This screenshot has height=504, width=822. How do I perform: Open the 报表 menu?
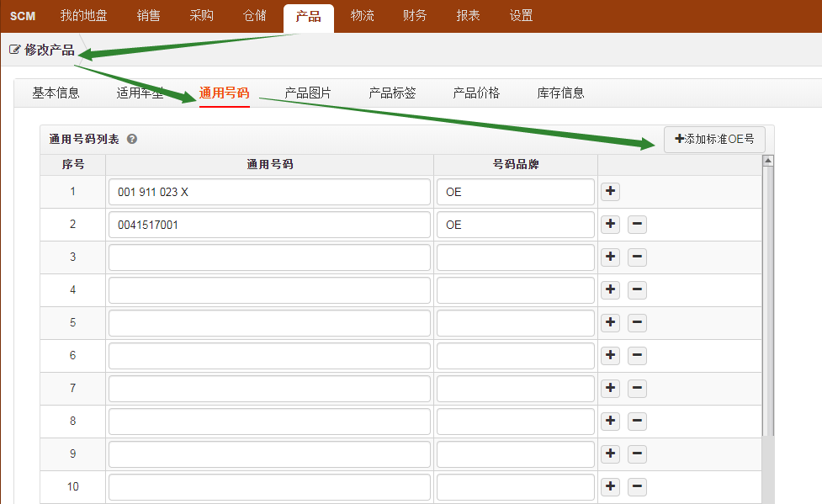coord(468,16)
